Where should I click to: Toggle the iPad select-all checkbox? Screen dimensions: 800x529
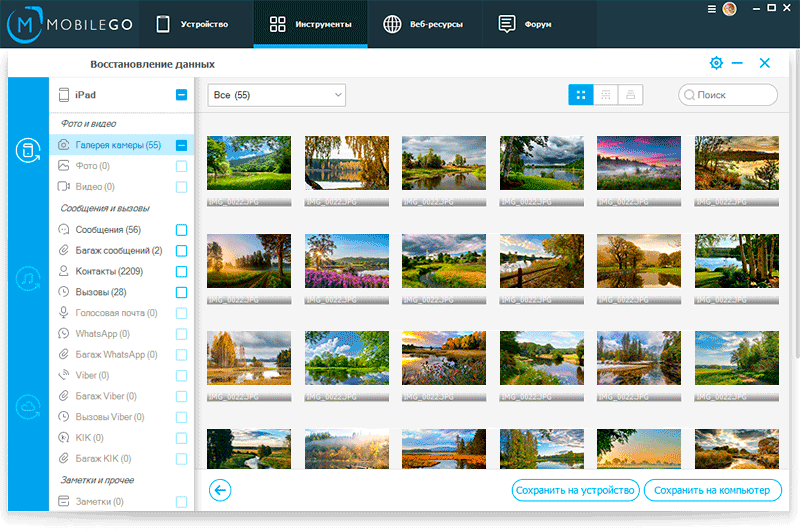[x=181, y=95]
